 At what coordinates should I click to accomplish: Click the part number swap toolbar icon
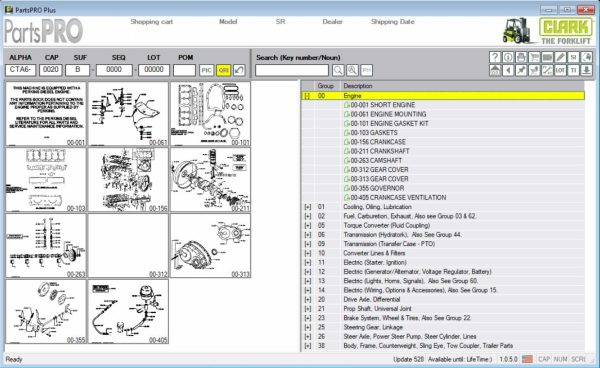(x=547, y=70)
